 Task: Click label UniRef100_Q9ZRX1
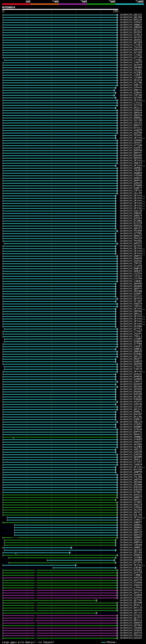tap(131, 40)
